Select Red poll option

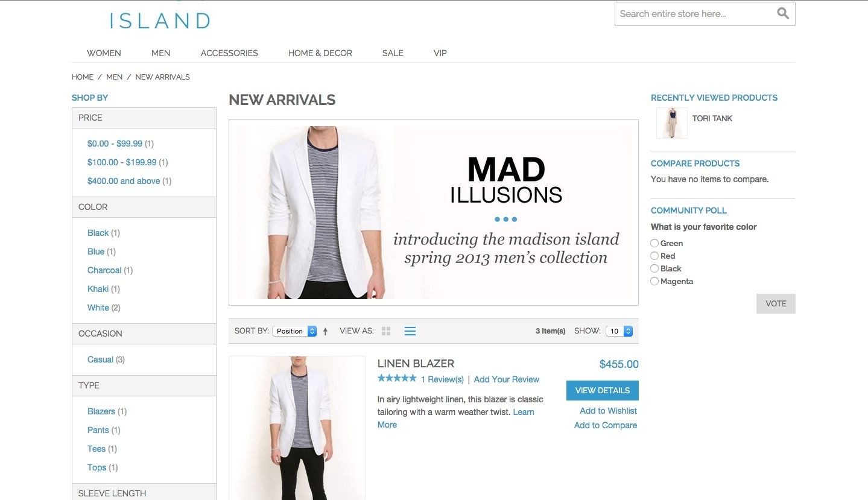654,256
